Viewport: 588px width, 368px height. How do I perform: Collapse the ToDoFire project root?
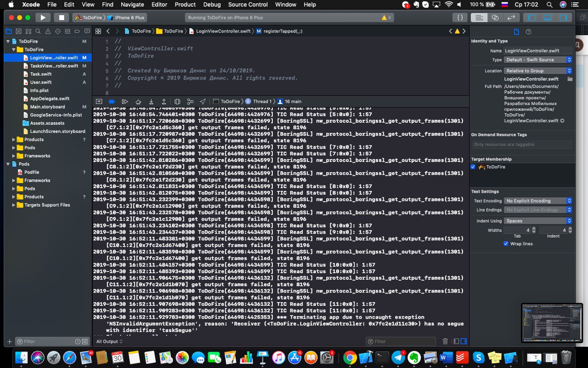coord(8,41)
